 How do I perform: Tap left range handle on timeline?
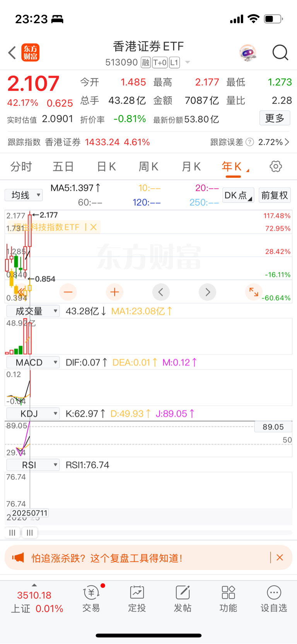[12, 533]
